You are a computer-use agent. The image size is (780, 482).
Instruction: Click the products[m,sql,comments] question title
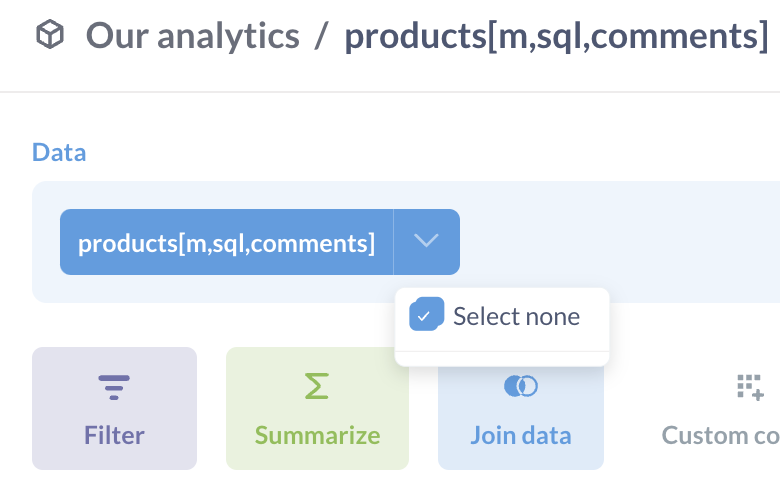(x=557, y=36)
